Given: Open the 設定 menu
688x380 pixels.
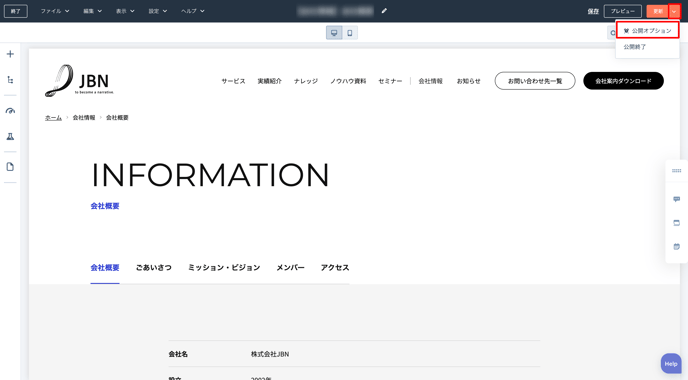Looking at the screenshot, I should (158, 11).
